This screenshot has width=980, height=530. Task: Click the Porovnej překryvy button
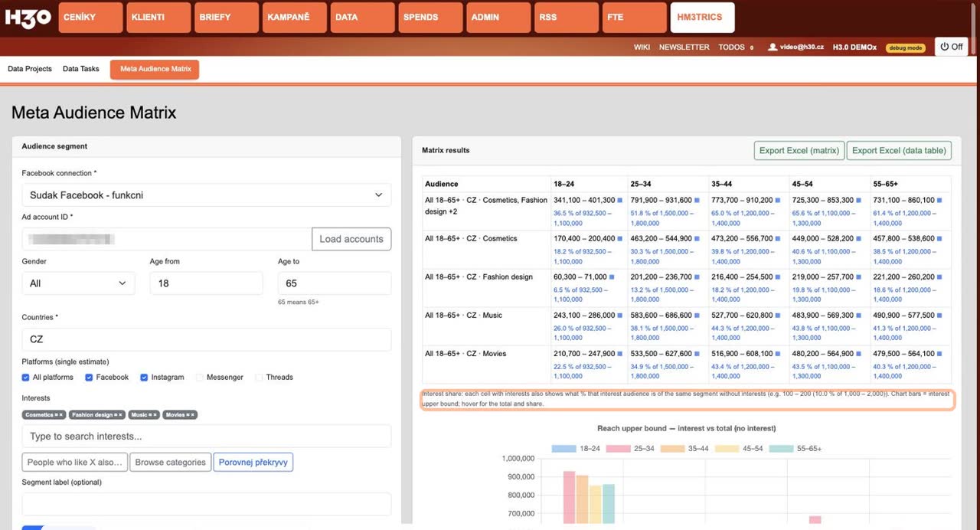point(253,463)
